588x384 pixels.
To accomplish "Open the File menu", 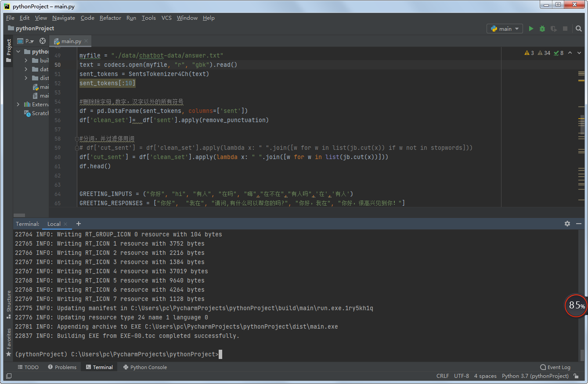I will pos(10,18).
